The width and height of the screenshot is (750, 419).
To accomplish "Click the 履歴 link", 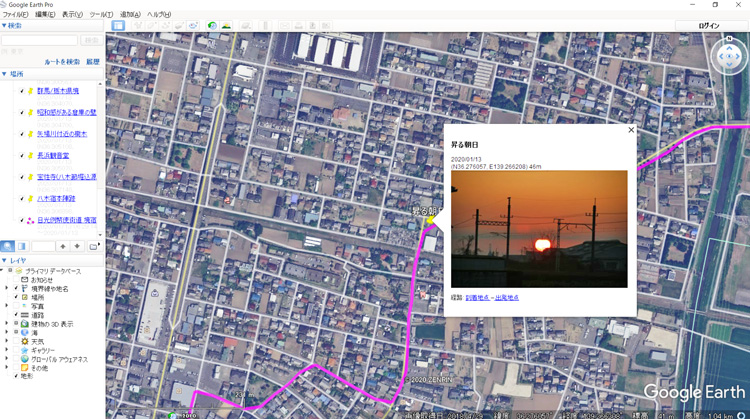I will (x=93, y=62).
